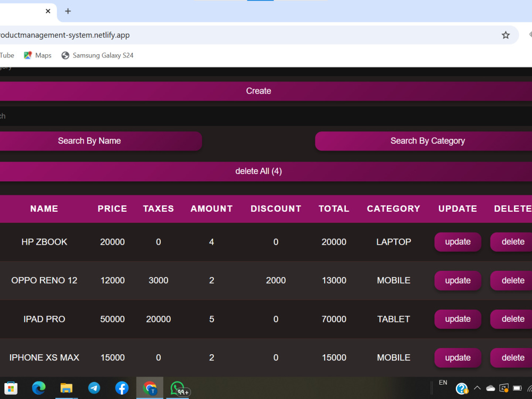Click taxes value 3000

[159, 280]
